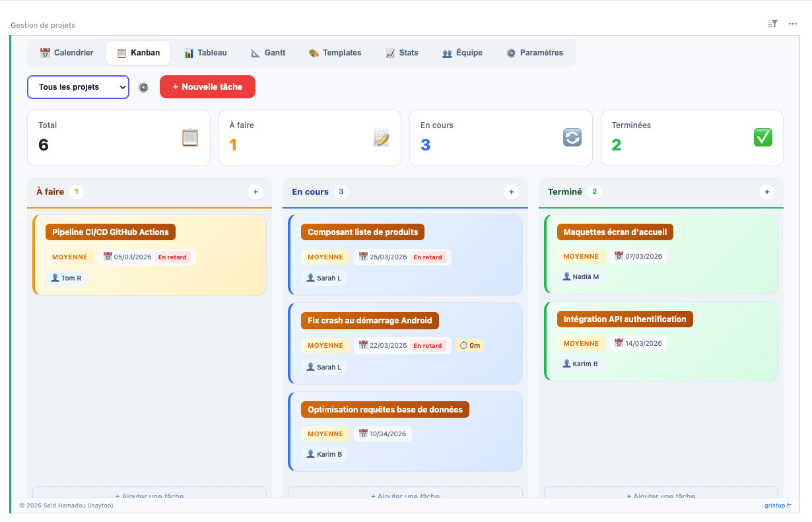812x522 pixels.
Task: Switch to the Tableau tab
Action: tap(206, 52)
